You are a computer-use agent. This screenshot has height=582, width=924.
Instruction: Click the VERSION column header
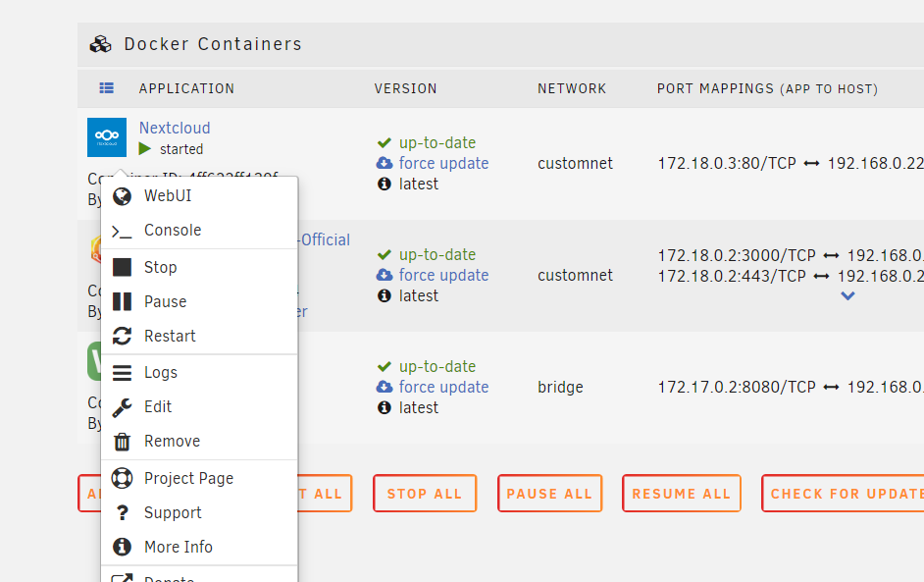[405, 88]
